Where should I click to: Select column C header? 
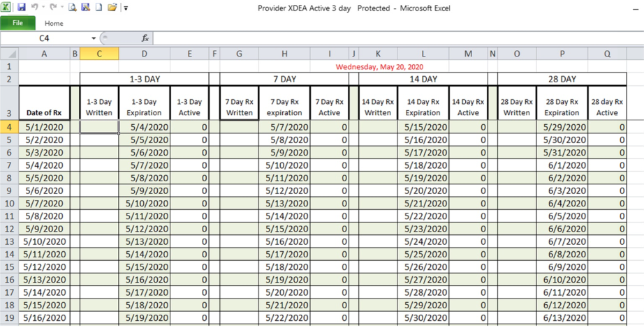[x=99, y=54]
